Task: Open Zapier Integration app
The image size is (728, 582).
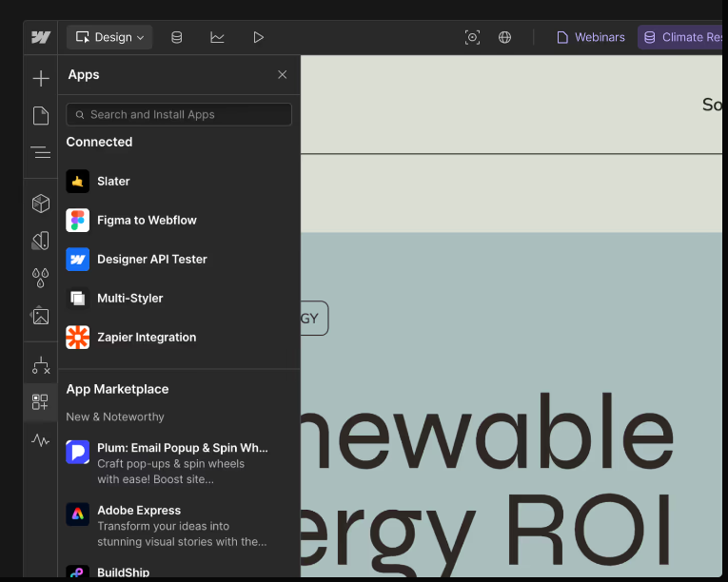Action: point(179,337)
